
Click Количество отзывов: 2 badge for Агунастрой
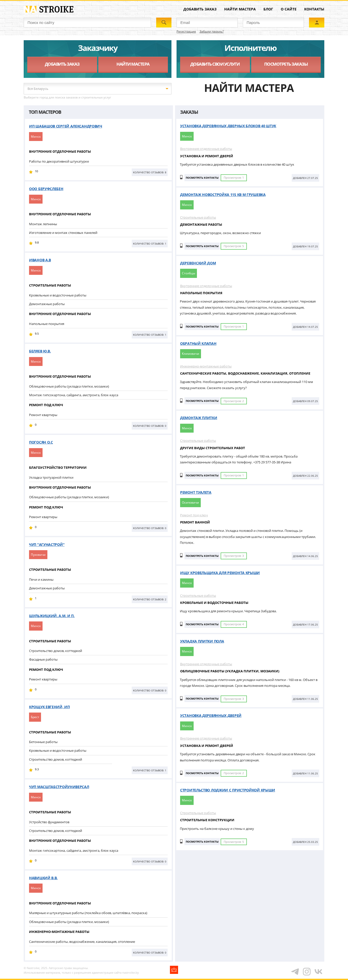tap(150, 599)
